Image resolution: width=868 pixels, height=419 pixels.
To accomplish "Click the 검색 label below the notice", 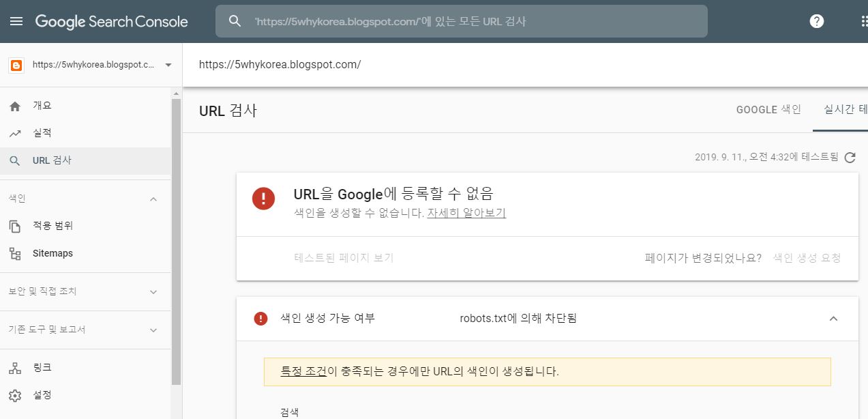I will pyautogui.click(x=289, y=412).
